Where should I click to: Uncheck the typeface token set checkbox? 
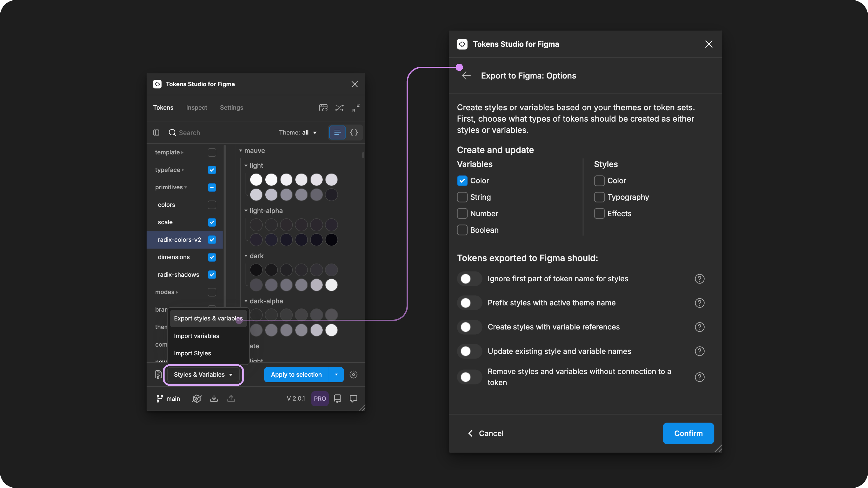[212, 170]
